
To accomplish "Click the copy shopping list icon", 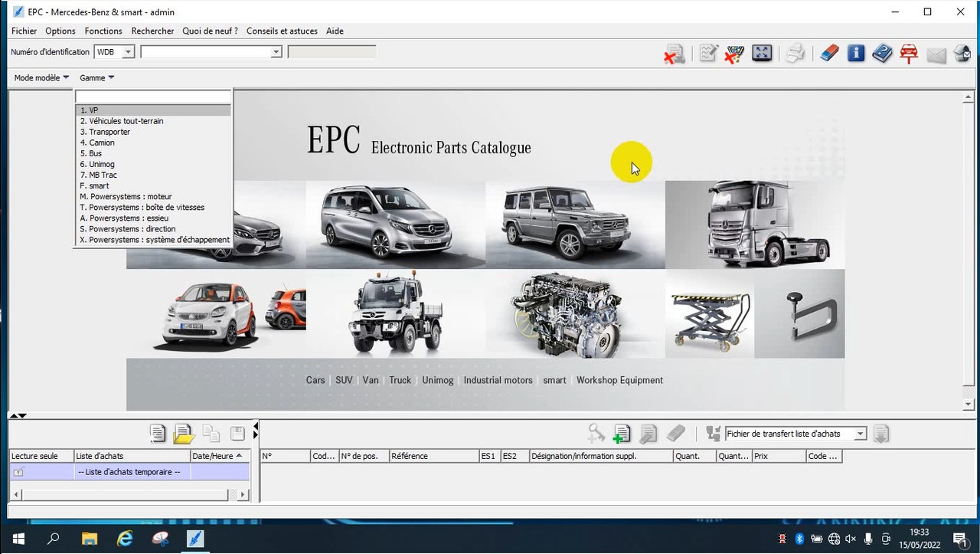I will 211,434.
